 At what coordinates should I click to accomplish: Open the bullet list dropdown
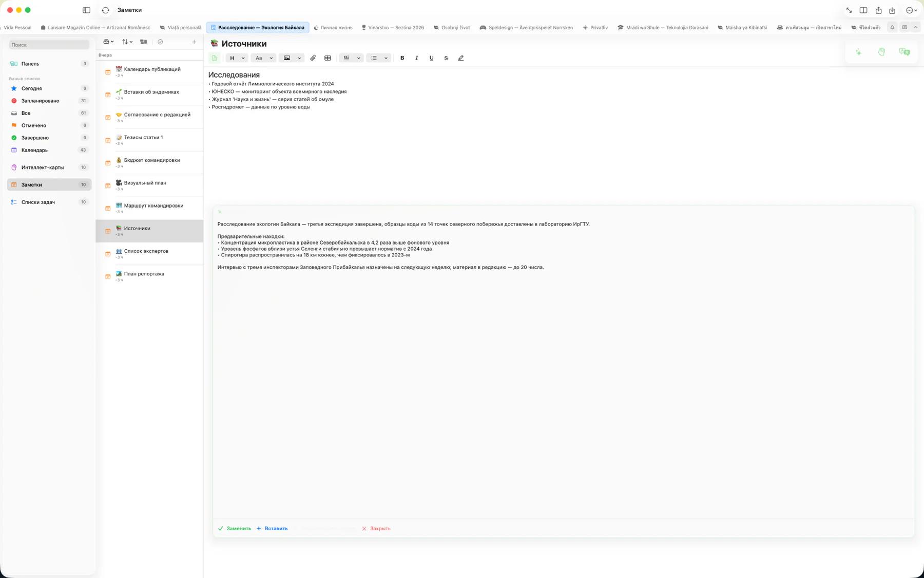coord(379,58)
